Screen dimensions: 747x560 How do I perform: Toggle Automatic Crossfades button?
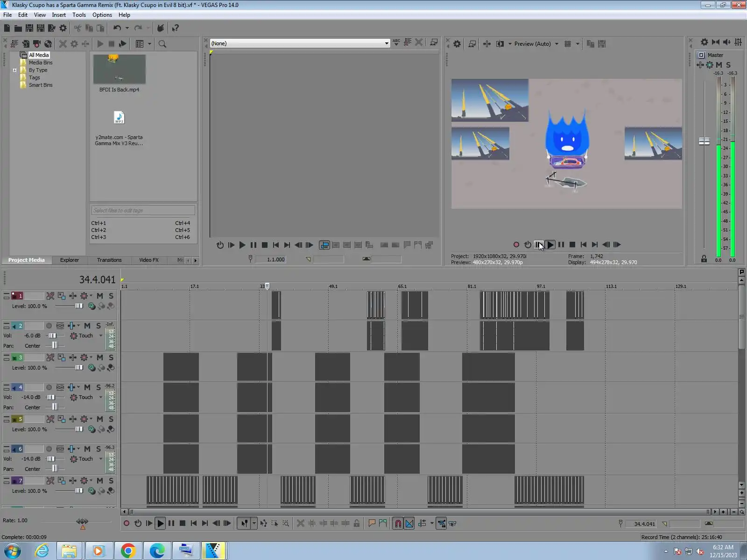coord(409,524)
